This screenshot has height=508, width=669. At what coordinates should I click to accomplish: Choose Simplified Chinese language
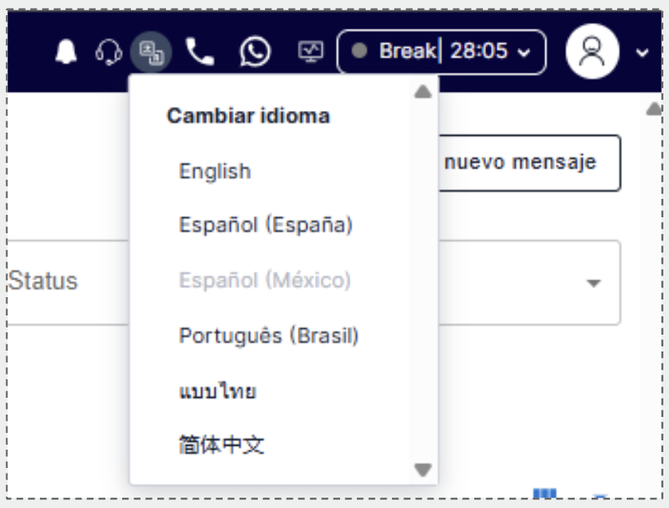tap(222, 445)
